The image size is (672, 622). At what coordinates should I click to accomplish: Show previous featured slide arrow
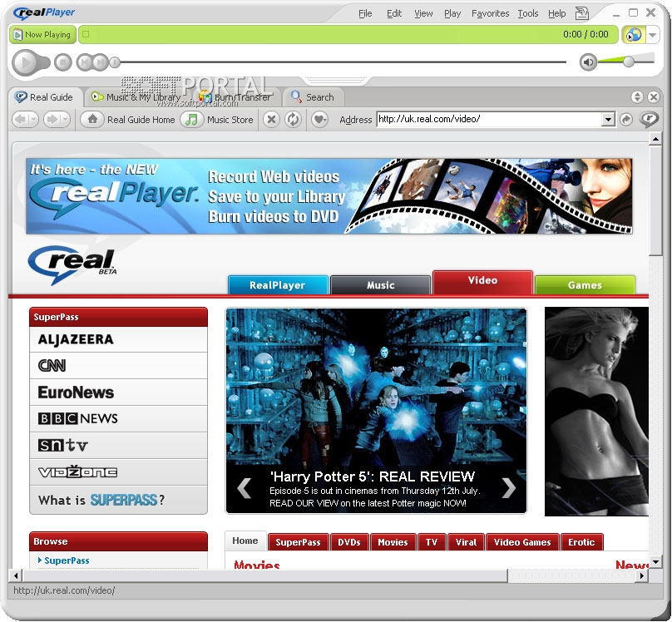(x=245, y=487)
